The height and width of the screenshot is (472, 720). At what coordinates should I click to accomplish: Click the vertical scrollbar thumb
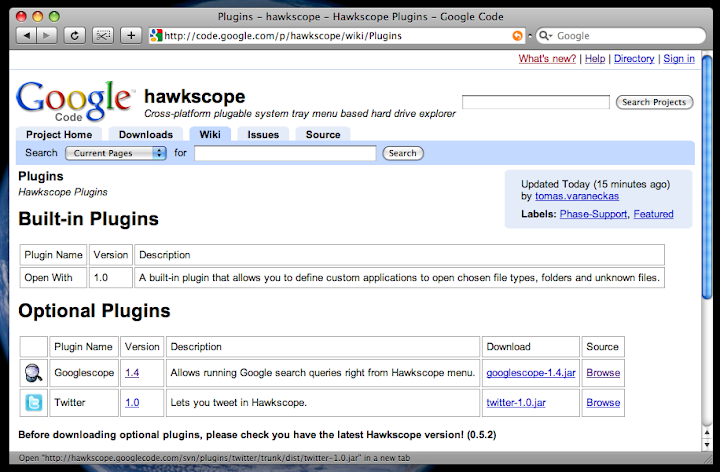click(x=707, y=179)
